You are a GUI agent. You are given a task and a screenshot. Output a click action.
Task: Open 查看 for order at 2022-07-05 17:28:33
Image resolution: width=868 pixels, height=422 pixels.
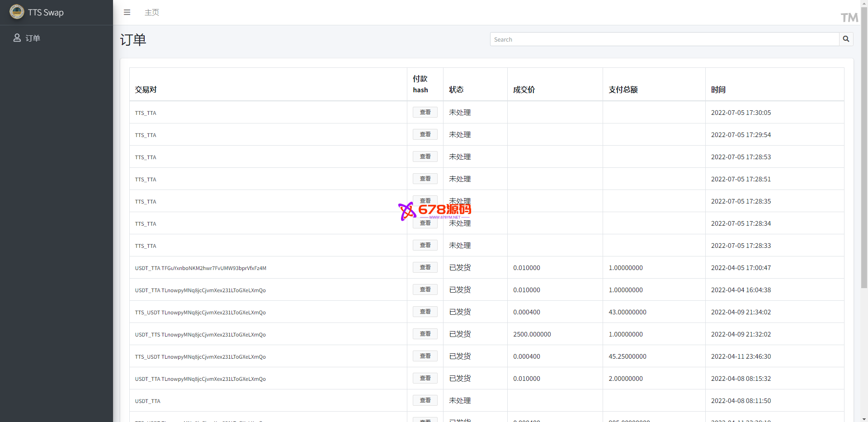425,245
